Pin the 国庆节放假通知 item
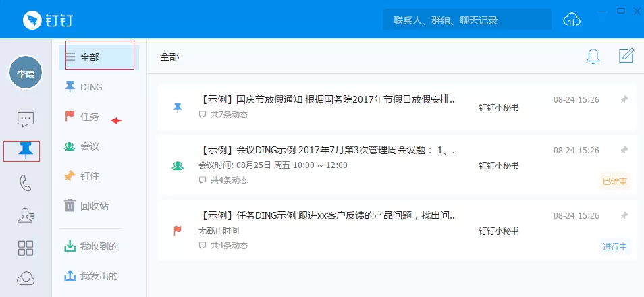 [x=624, y=99]
